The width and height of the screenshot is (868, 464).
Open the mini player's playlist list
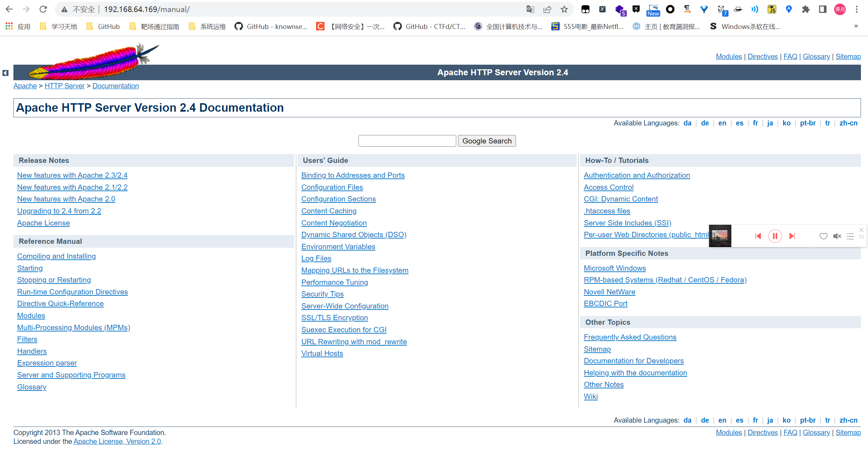pyautogui.click(x=850, y=236)
